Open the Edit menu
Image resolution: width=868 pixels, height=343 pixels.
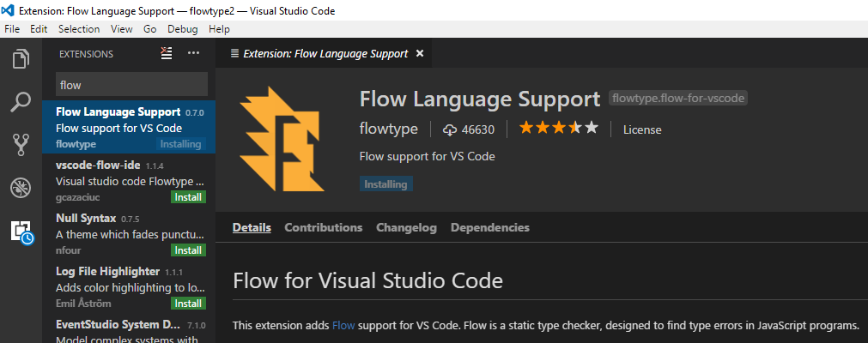39,29
